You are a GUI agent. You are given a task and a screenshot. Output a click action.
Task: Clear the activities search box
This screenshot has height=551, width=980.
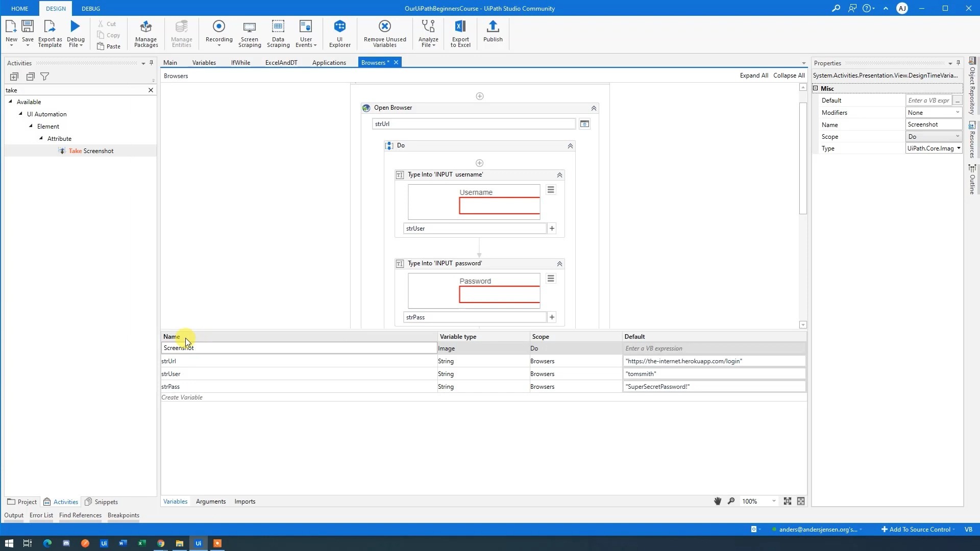pos(151,90)
